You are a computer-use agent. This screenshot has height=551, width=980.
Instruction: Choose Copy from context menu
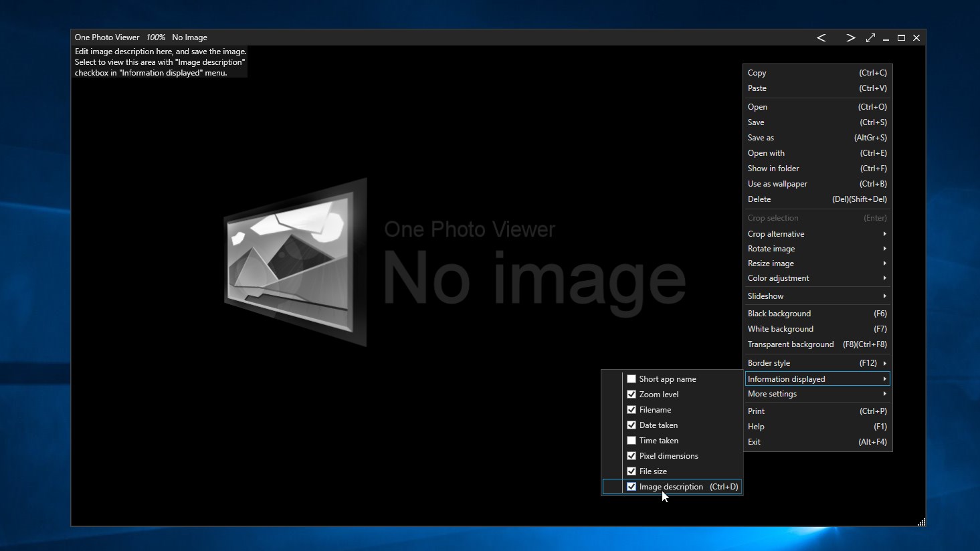(x=817, y=73)
